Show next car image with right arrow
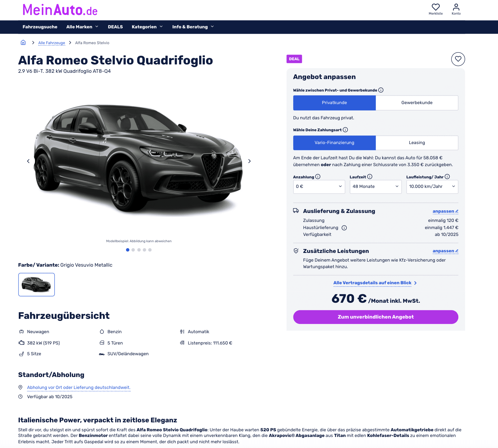 249,161
